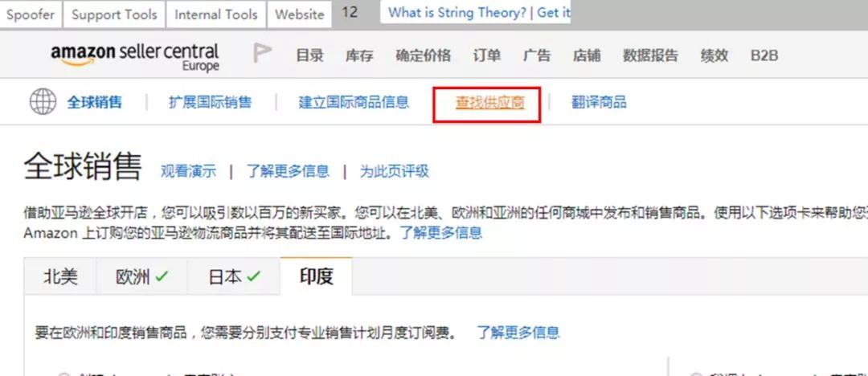Viewport: 868px width, 376px height.
Task: Open the 广告 menu
Action: 536,55
